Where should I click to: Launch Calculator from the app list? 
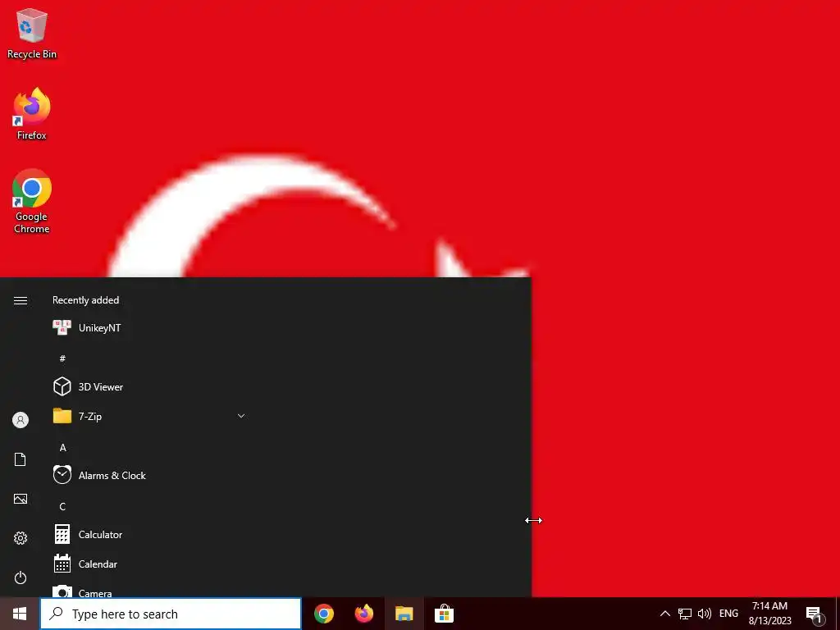click(150, 535)
